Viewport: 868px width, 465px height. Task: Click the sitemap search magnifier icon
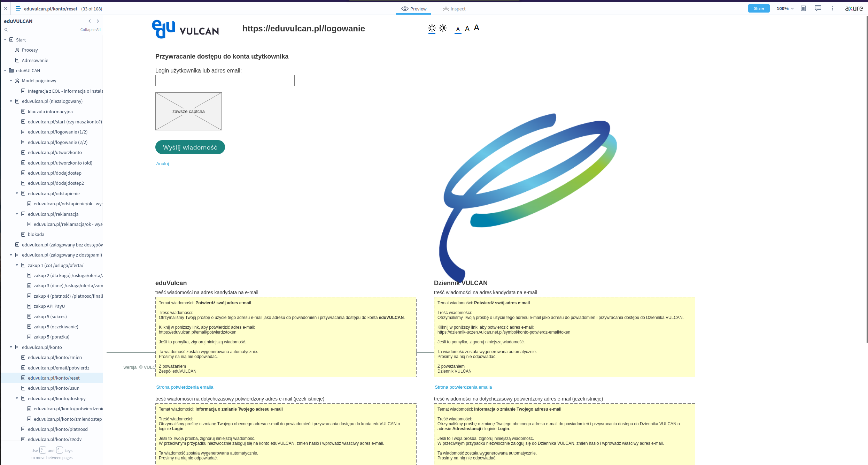[6, 30]
